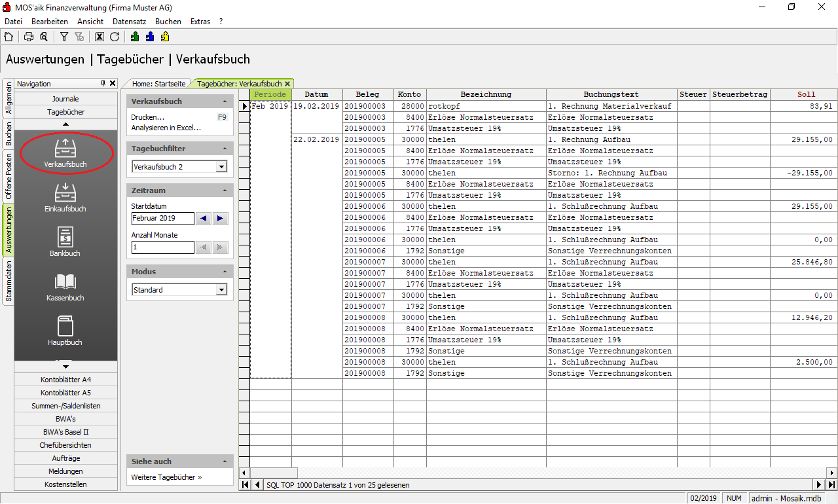This screenshot has width=838, height=504.
Task: Click the Weitere Tagebücher link
Action: (x=166, y=477)
